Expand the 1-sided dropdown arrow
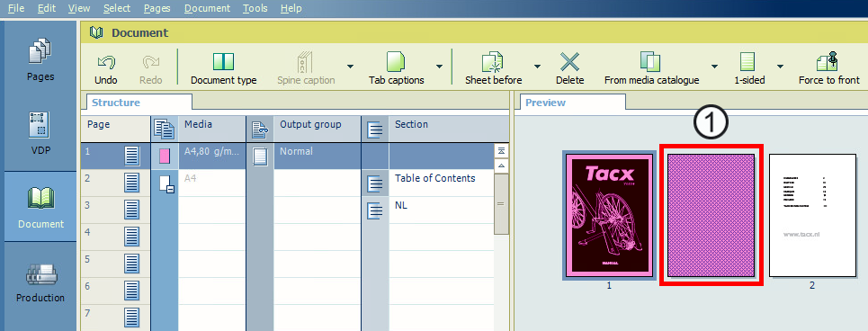This screenshot has width=868, height=331. [x=780, y=67]
